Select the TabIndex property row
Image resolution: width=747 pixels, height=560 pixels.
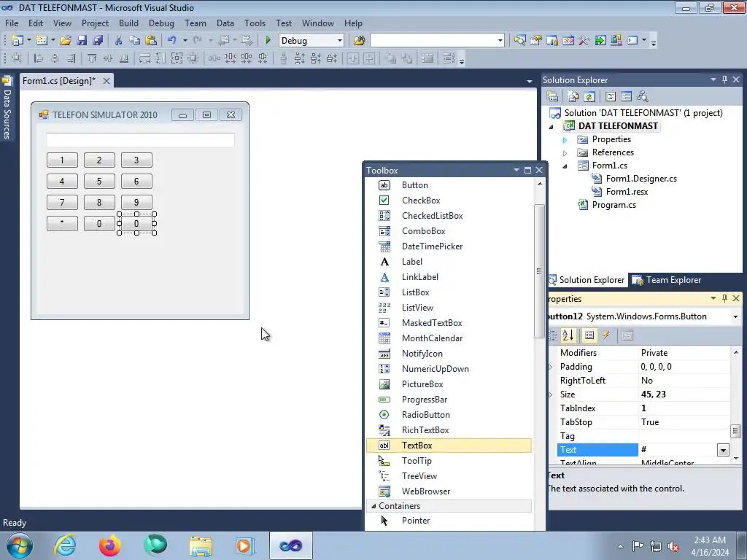643,408
